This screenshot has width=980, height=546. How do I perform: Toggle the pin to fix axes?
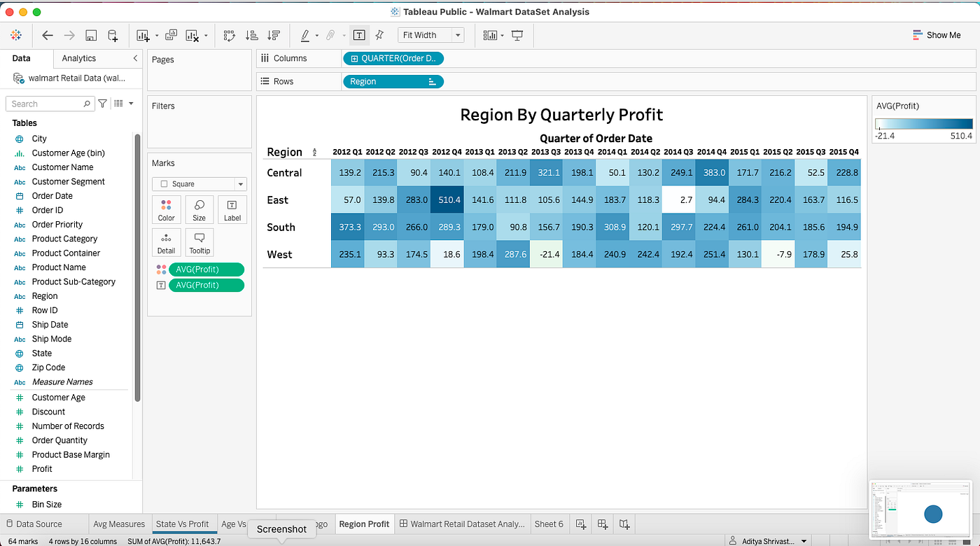pyautogui.click(x=379, y=35)
